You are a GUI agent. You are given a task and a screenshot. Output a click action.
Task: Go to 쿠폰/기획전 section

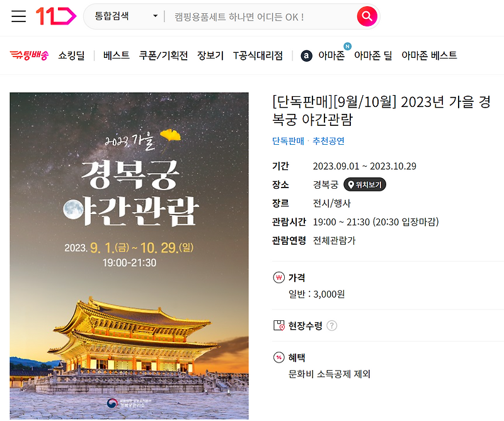163,55
